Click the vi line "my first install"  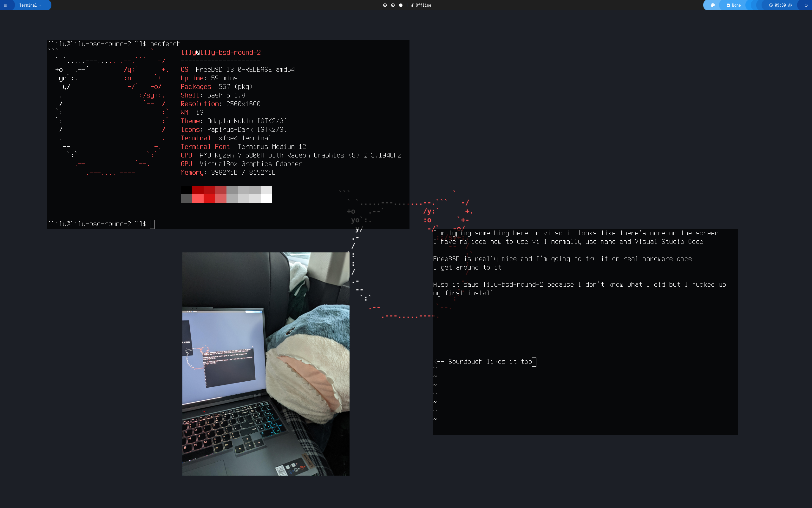(x=463, y=293)
